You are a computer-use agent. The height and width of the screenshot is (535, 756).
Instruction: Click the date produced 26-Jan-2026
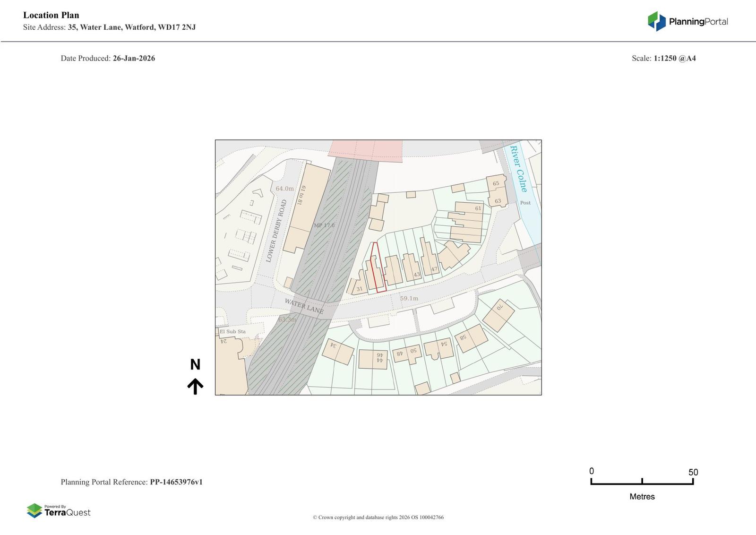click(x=134, y=58)
